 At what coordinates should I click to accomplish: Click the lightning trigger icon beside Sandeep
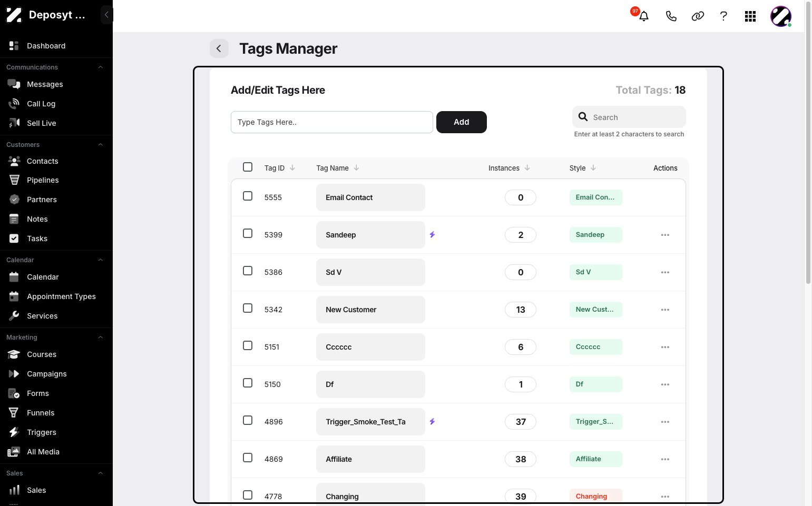point(432,235)
